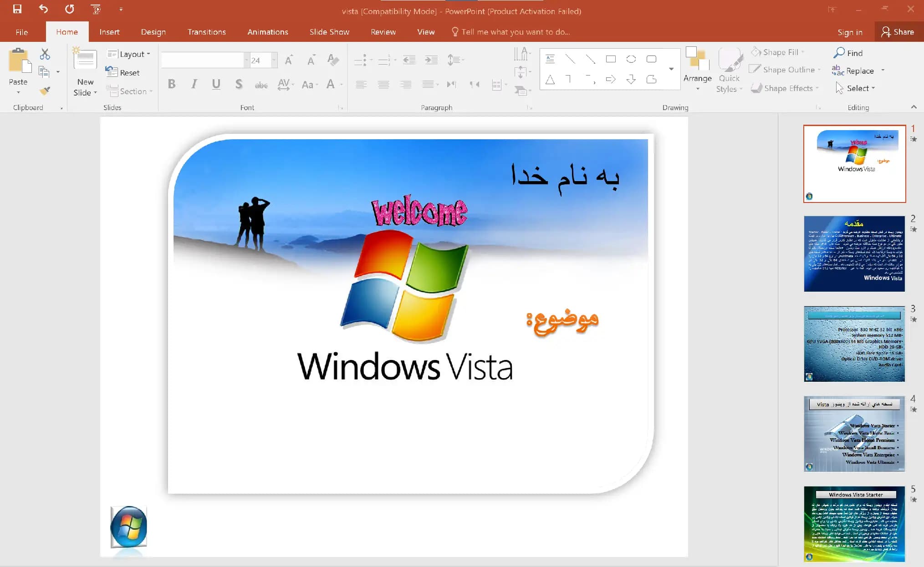Click Sign in link
The image size is (924, 567).
[x=850, y=32]
